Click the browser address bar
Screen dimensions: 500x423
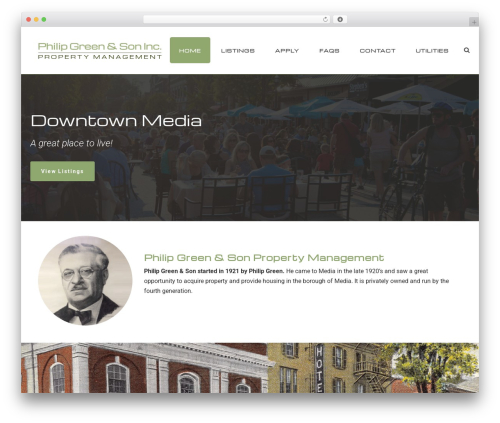click(x=236, y=19)
